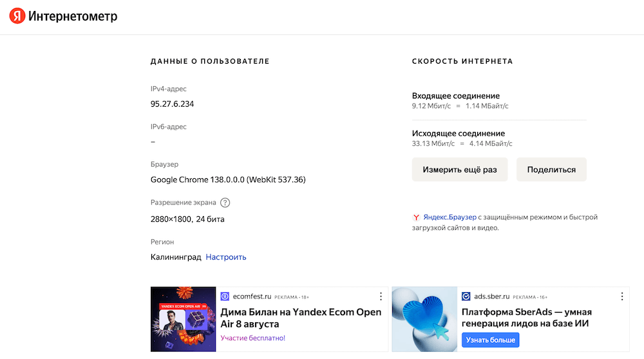Click the Yandex Browser Y icon

point(416,217)
